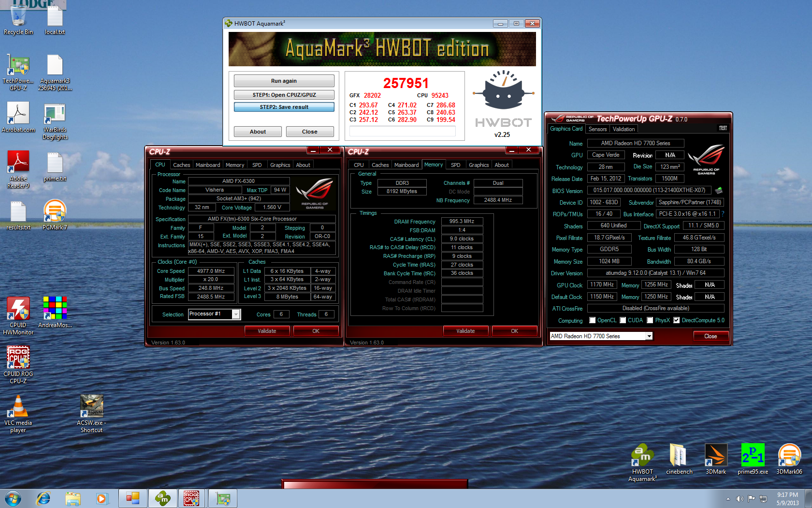Launch 3DMark desktop shortcut
Screen dimensions: 812x508
[716, 459]
